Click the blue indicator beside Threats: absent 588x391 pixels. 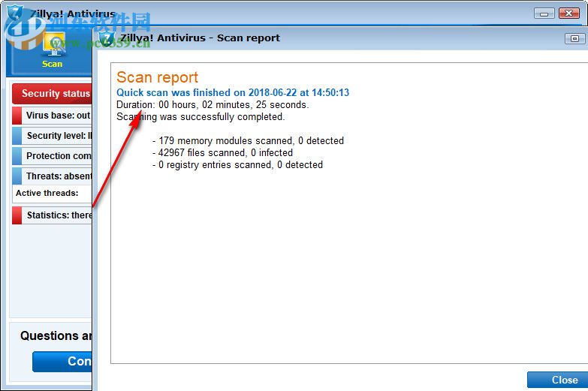click(17, 176)
